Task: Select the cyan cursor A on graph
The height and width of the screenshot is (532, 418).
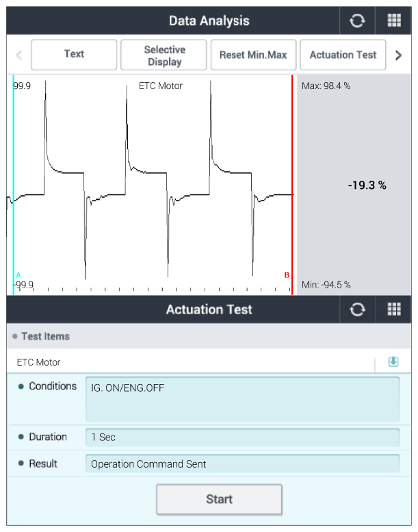Action: pyautogui.click(x=14, y=185)
